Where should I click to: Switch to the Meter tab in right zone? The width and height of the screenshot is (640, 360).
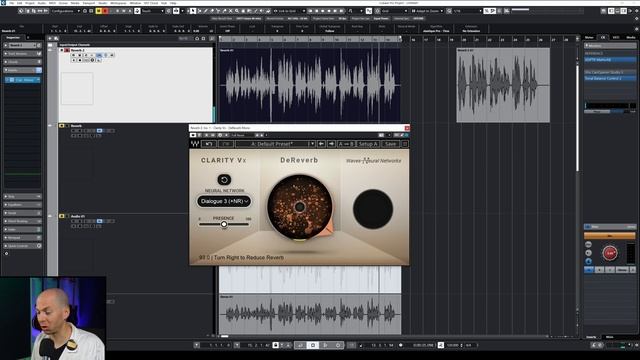[x=589, y=37]
